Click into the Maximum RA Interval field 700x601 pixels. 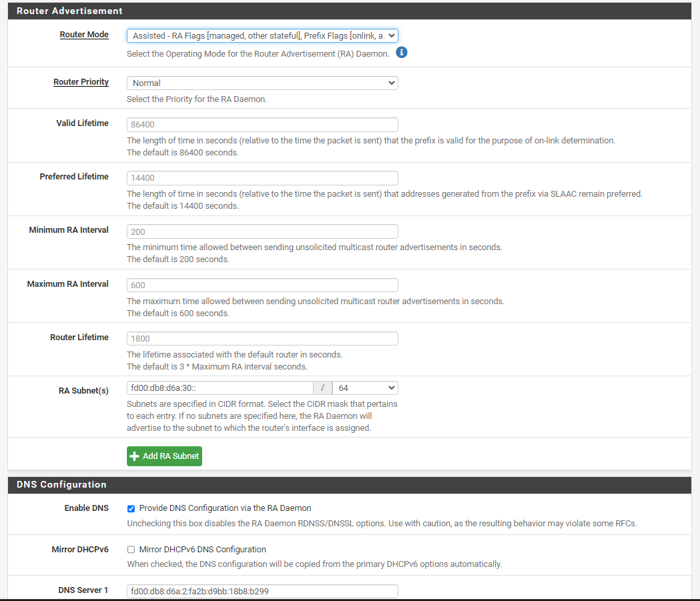point(262,285)
